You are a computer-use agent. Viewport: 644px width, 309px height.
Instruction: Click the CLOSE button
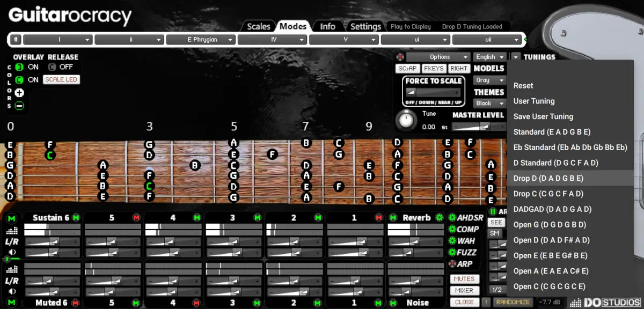click(464, 302)
